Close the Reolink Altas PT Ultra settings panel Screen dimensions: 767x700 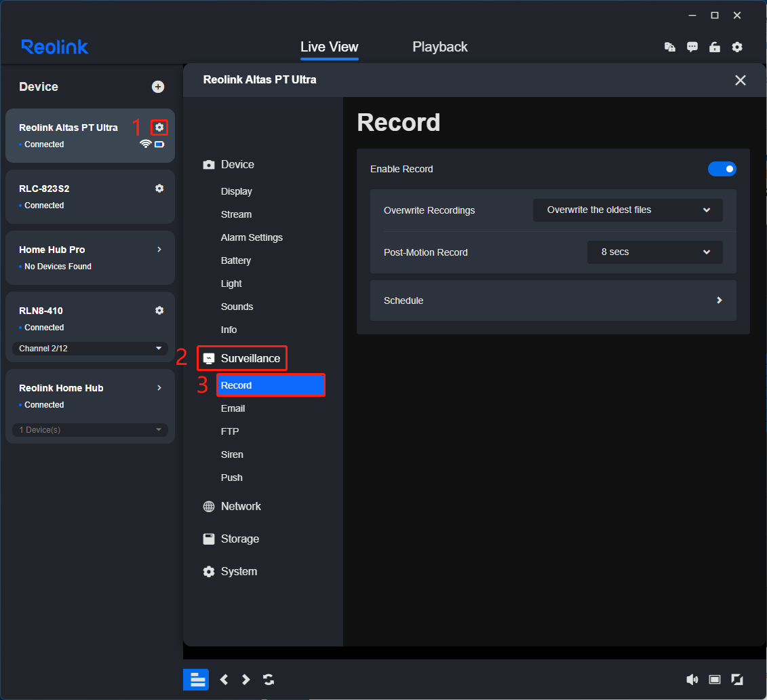tap(740, 80)
